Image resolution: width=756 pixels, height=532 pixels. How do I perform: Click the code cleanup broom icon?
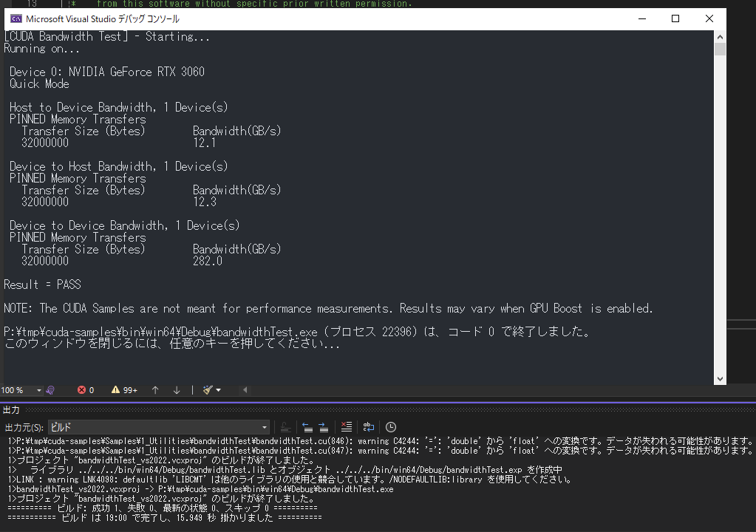(x=208, y=390)
